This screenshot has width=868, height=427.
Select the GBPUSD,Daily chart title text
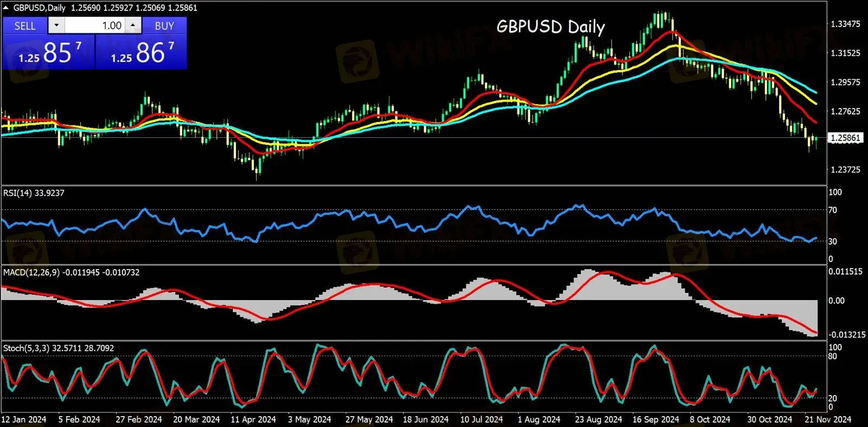pos(40,8)
